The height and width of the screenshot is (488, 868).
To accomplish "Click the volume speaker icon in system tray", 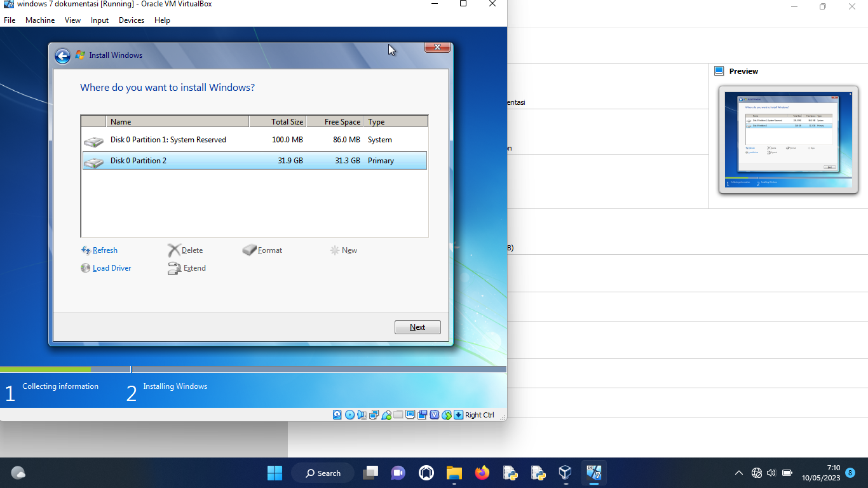I will tap(771, 473).
